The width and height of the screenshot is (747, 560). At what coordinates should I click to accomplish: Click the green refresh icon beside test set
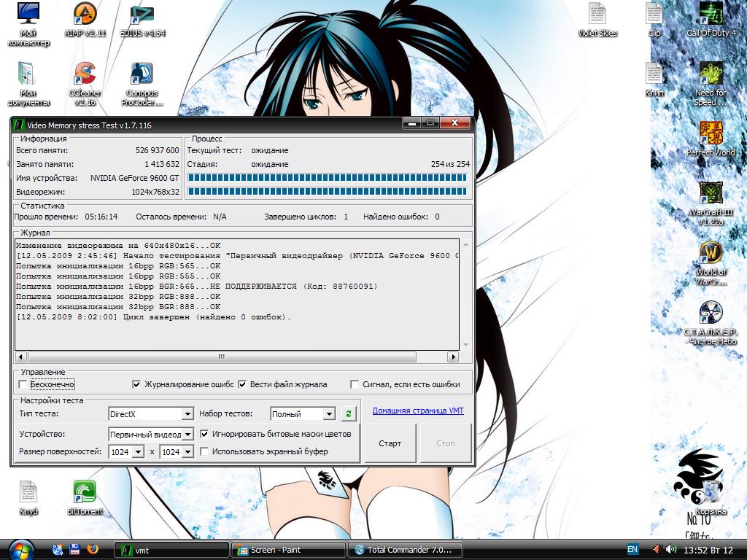point(349,414)
